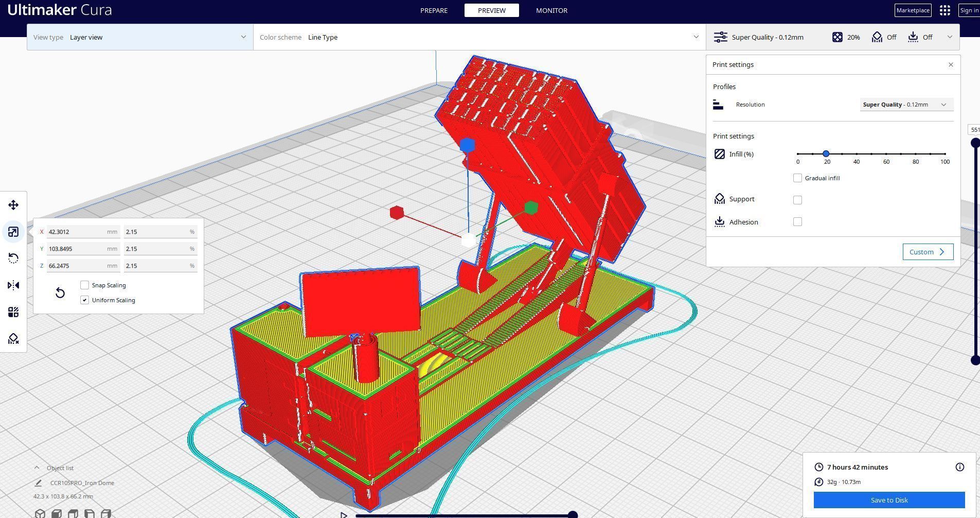Click the blue Z-axis scale handle

467,145
